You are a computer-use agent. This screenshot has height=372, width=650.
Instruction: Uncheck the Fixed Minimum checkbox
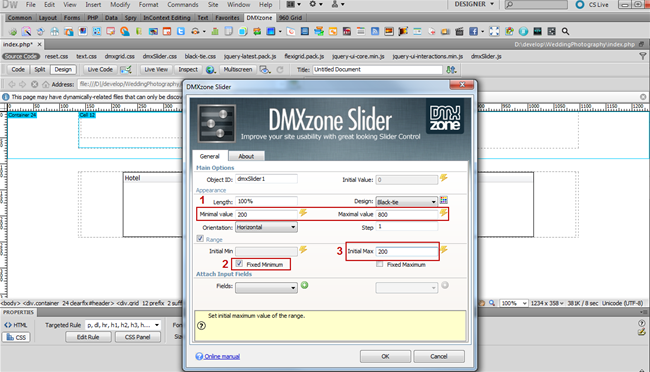pos(239,264)
